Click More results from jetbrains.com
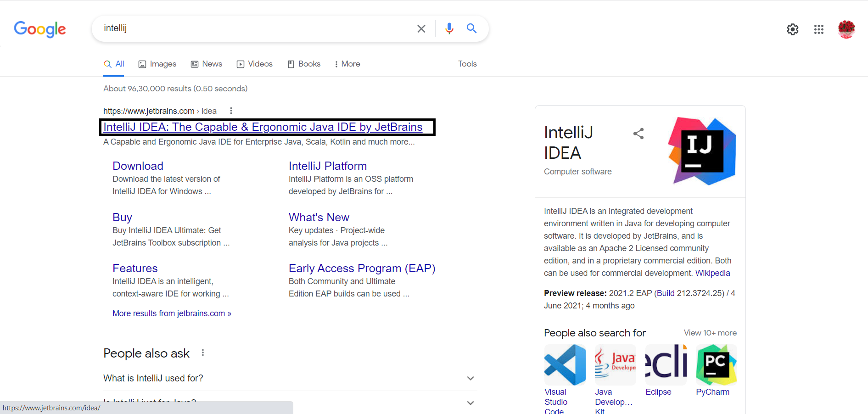Screen dimensions: 868x414 (172, 313)
